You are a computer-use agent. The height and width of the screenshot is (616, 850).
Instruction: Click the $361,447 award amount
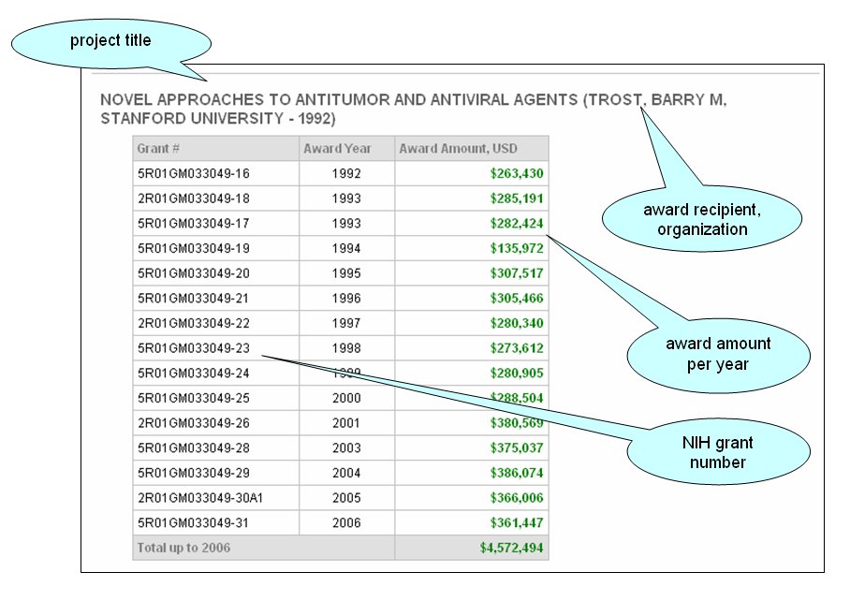coord(517,522)
